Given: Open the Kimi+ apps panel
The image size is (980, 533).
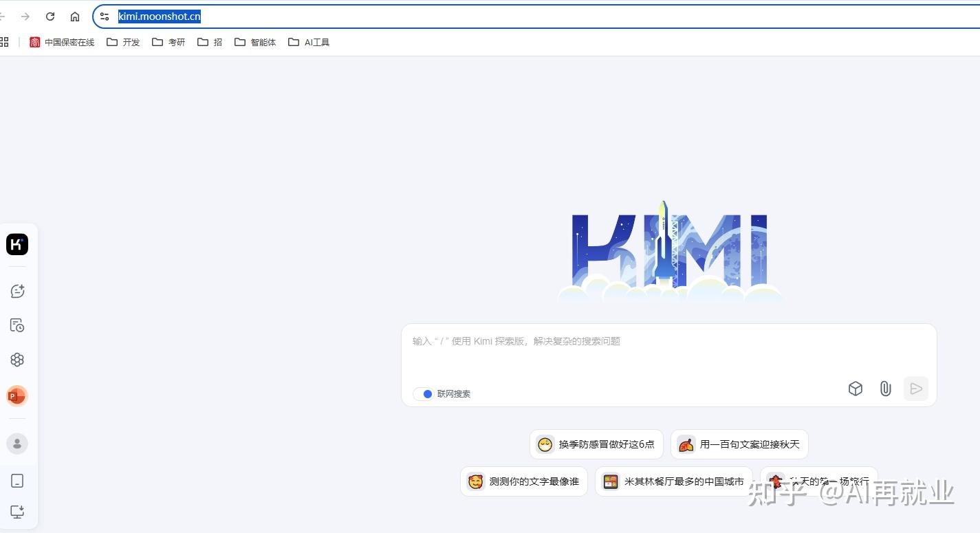Looking at the screenshot, I should (x=17, y=359).
